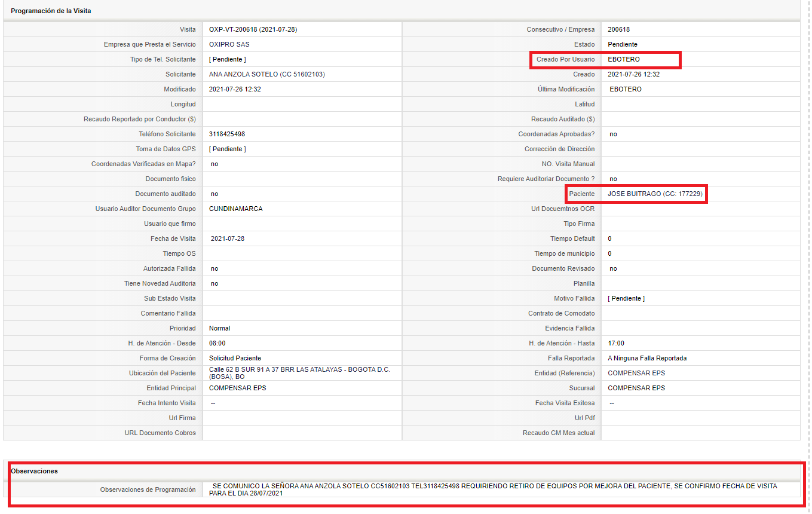Image resolution: width=812 pixels, height=514 pixels.
Task: Click 'Creado Por Usuario' value 'EBOTERO'
Action: point(624,59)
